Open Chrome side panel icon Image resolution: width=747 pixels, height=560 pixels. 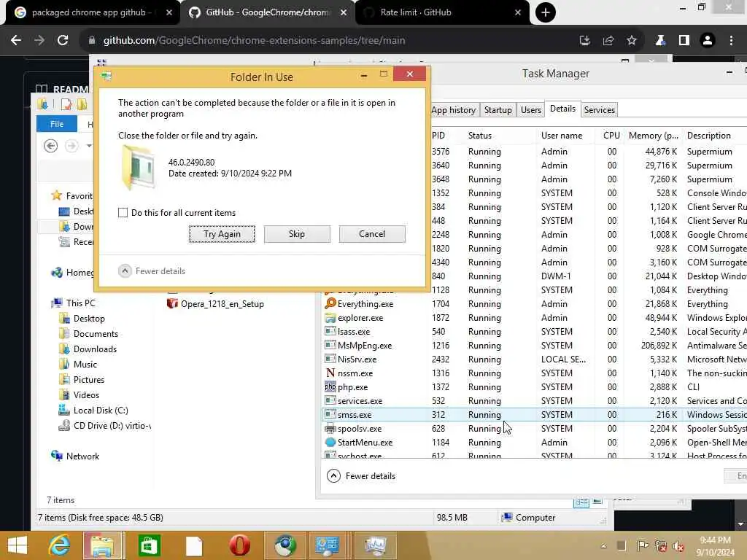(684, 41)
